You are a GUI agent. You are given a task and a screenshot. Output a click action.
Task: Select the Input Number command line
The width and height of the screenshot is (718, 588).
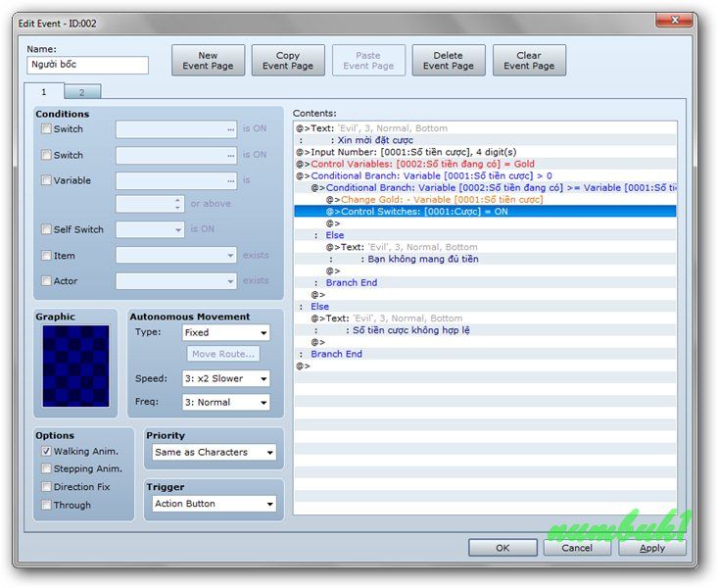click(485, 152)
